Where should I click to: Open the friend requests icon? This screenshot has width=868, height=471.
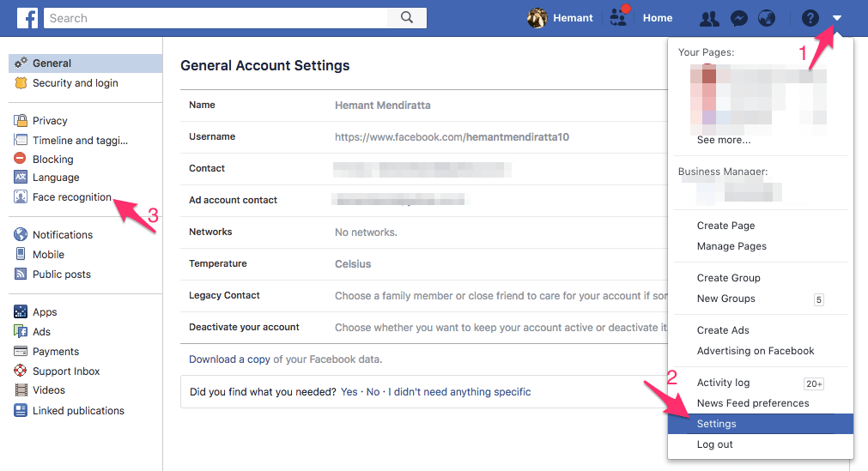[709, 19]
